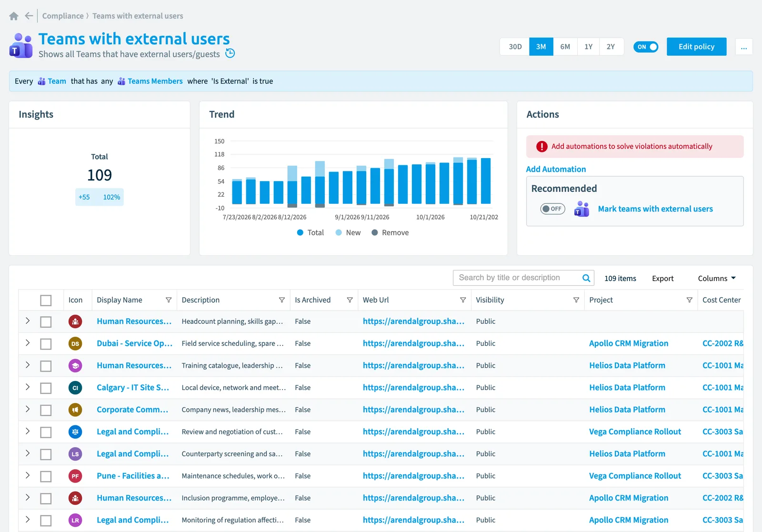The image size is (762, 532).
Task: Expand the Corporate Comm row
Action: tap(28, 409)
